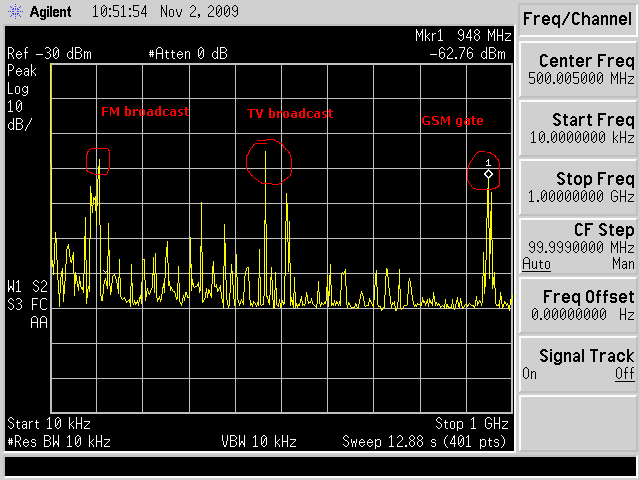
Task: Click the AA status label
Action: [x=39, y=322]
